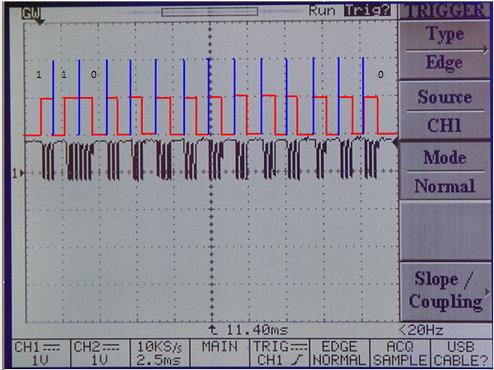Click the Run status indicator
The image size is (494, 370).
click(x=322, y=11)
